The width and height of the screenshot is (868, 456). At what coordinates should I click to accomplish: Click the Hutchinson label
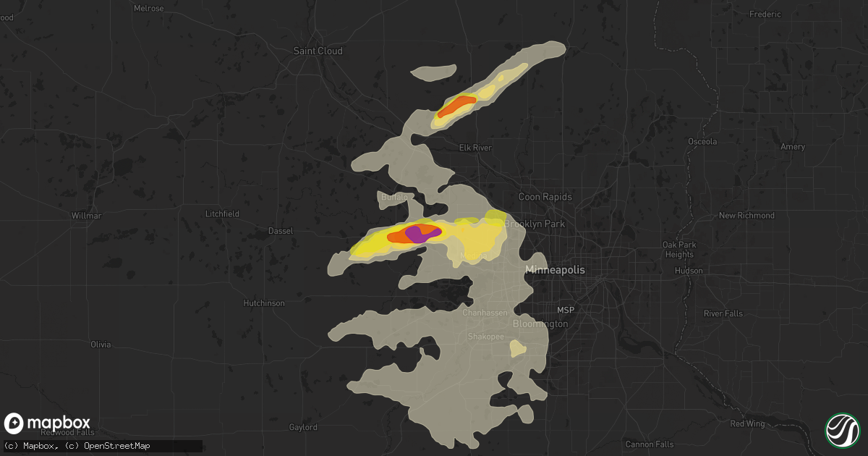pyautogui.click(x=264, y=303)
